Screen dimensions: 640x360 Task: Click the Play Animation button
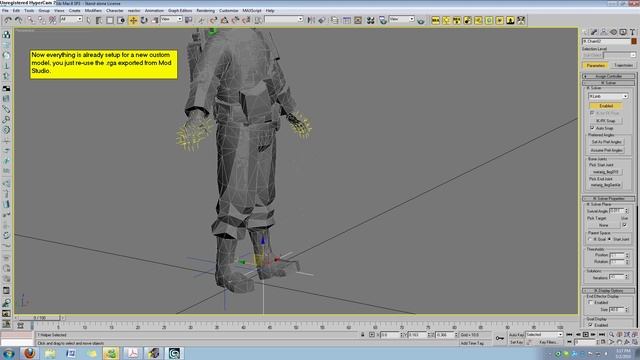coord(586,335)
